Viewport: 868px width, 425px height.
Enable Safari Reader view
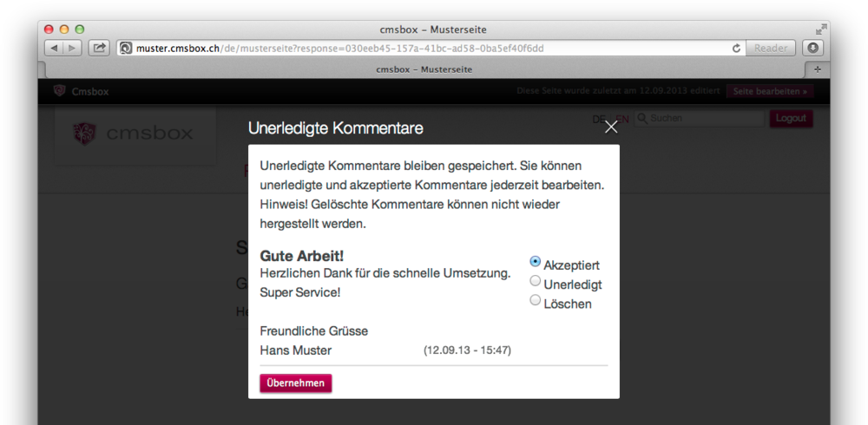(770, 49)
